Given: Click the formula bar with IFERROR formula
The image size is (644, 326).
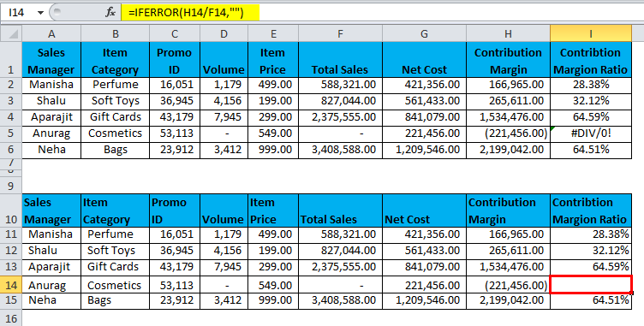Looking at the screenshot, I should coord(382,13).
